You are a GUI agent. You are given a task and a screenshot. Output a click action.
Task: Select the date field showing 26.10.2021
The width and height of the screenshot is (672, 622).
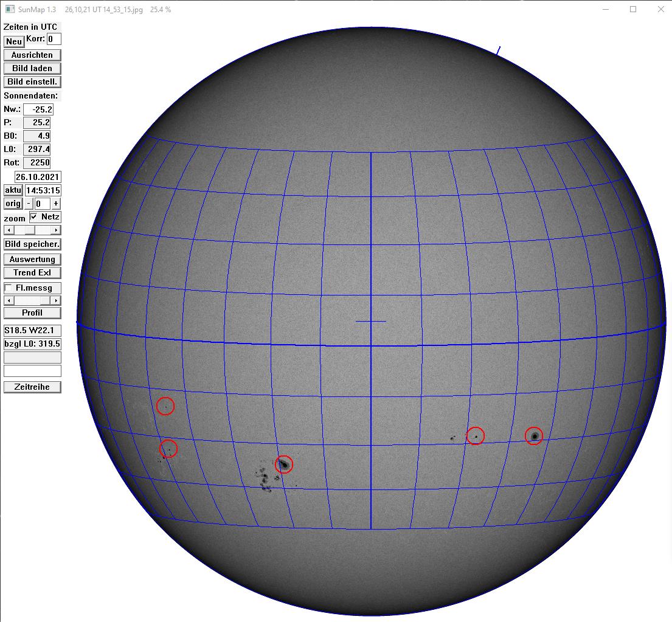(38, 176)
